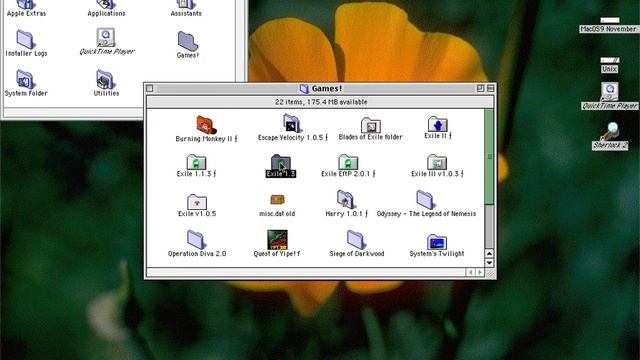Click the Games! window vertical scroll thumb

[489, 156]
